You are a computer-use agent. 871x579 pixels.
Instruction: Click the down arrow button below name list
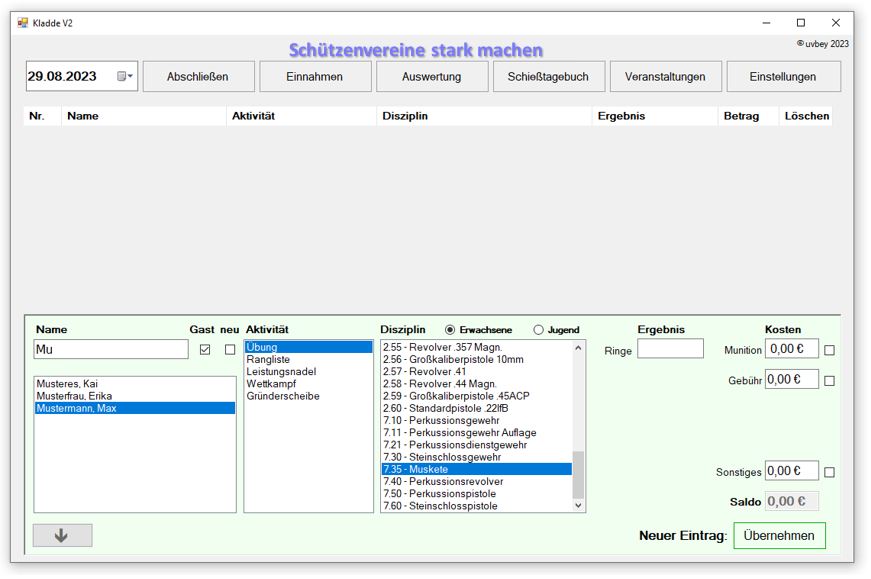coord(62,536)
